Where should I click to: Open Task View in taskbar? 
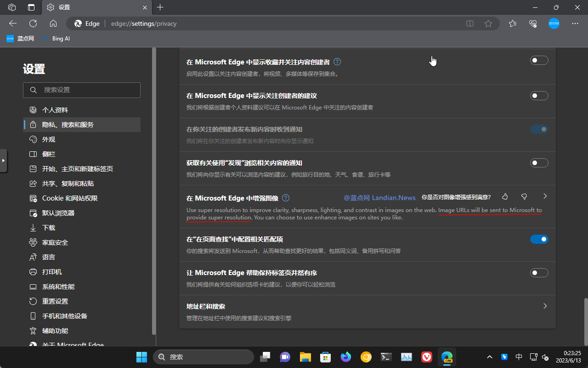[265, 357]
